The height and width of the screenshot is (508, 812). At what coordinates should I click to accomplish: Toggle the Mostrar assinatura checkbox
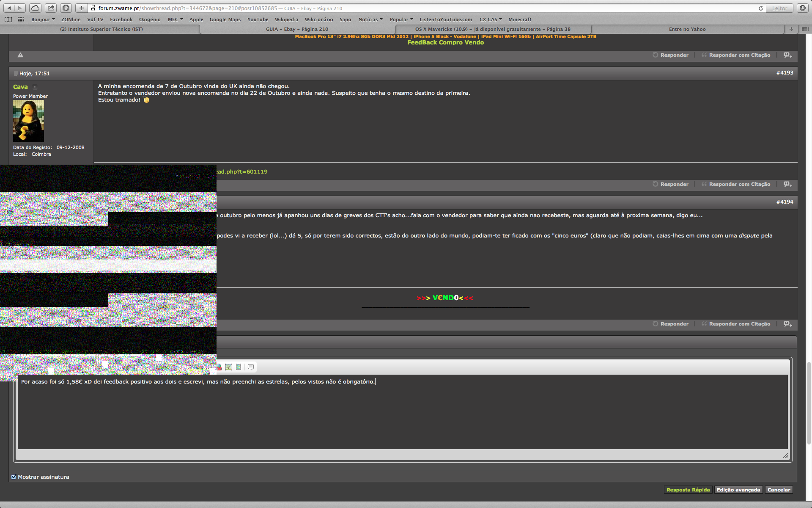coord(14,477)
